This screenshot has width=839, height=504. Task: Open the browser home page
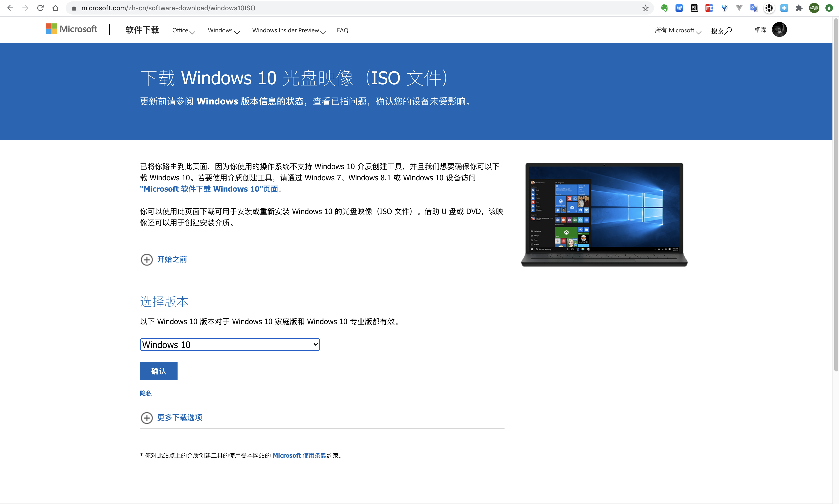[55, 8]
